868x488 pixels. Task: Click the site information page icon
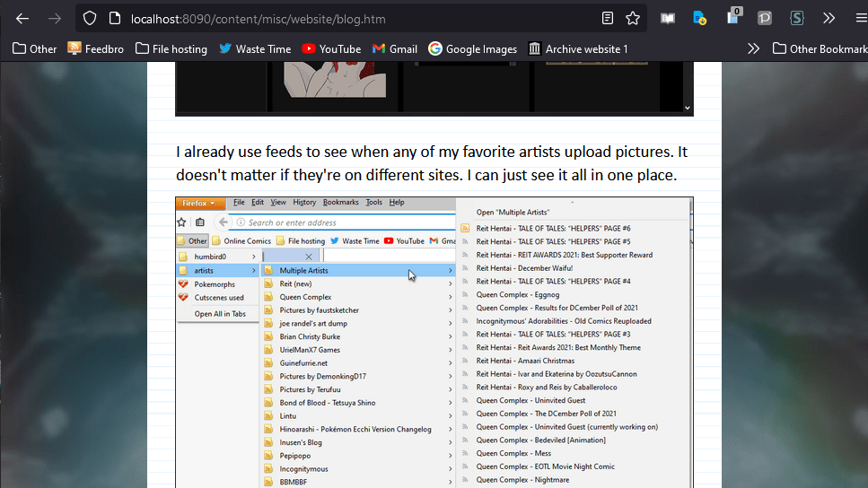(114, 18)
